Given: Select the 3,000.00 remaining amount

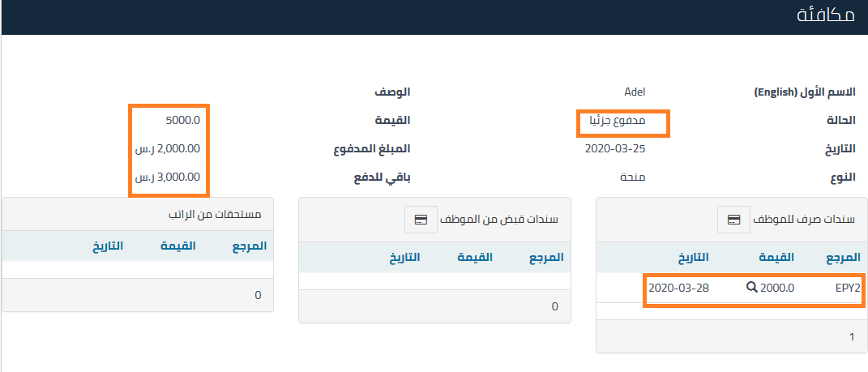Looking at the screenshot, I should coord(168,177).
